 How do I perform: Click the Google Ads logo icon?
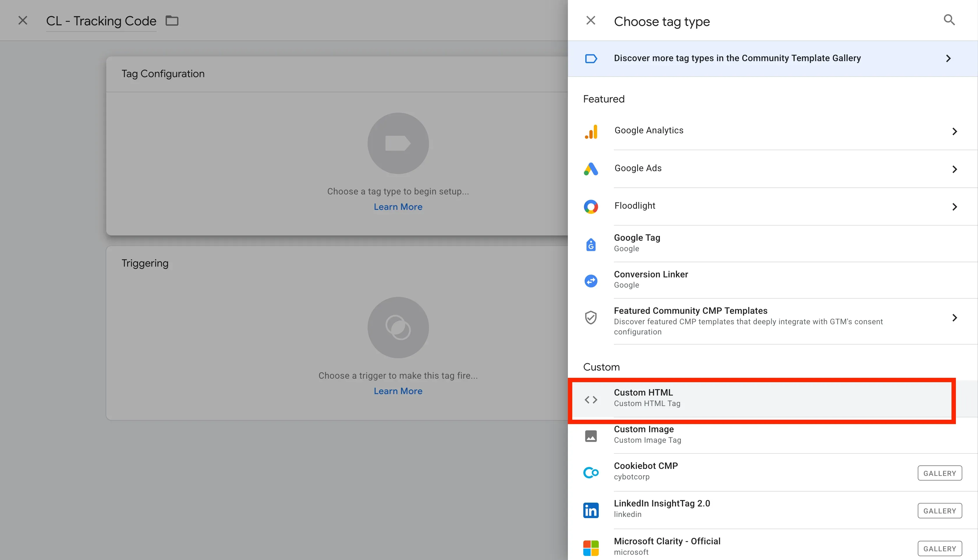pos(591,169)
